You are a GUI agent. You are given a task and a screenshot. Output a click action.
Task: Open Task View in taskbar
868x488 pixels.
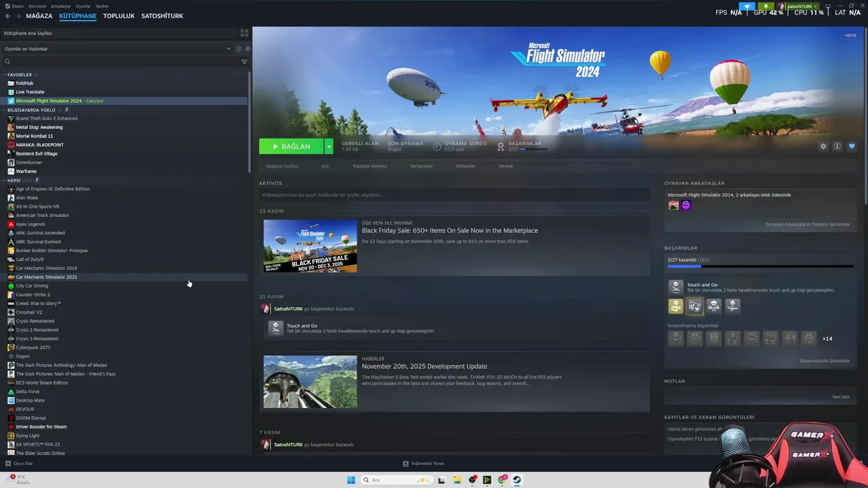click(441, 480)
